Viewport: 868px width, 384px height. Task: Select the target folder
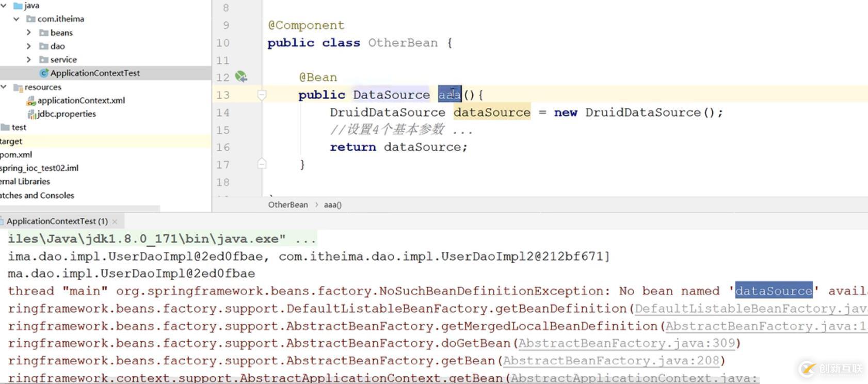pyautogui.click(x=11, y=141)
